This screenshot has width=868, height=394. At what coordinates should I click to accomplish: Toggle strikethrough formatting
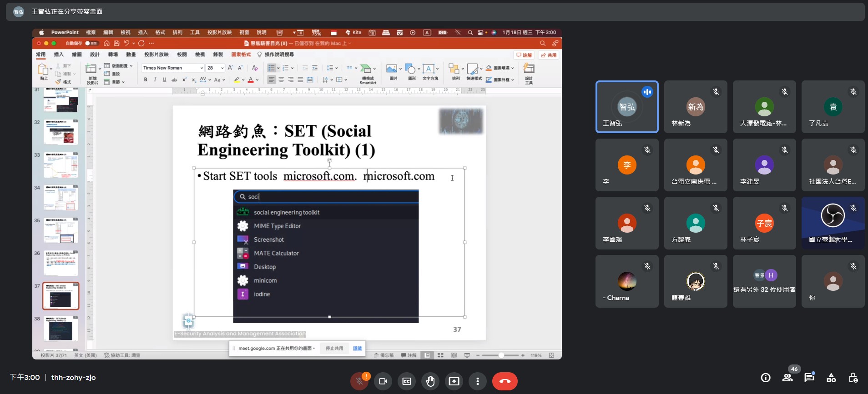click(174, 80)
